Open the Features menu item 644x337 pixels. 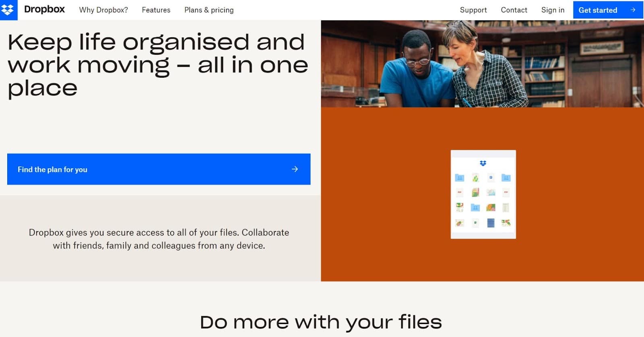pos(156,10)
